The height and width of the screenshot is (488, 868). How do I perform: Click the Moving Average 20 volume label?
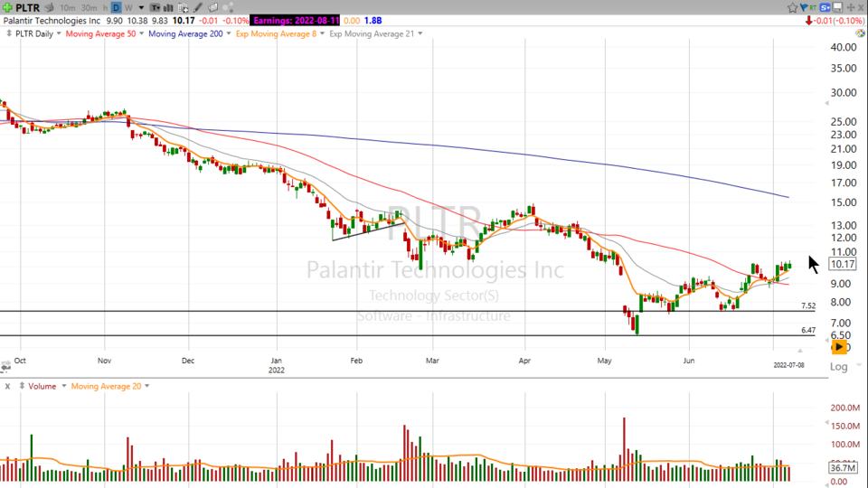click(x=106, y=386)
